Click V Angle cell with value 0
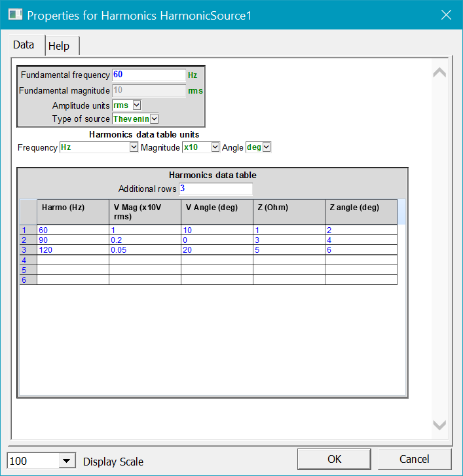This screenshot has width=463, height=476. 217,240
